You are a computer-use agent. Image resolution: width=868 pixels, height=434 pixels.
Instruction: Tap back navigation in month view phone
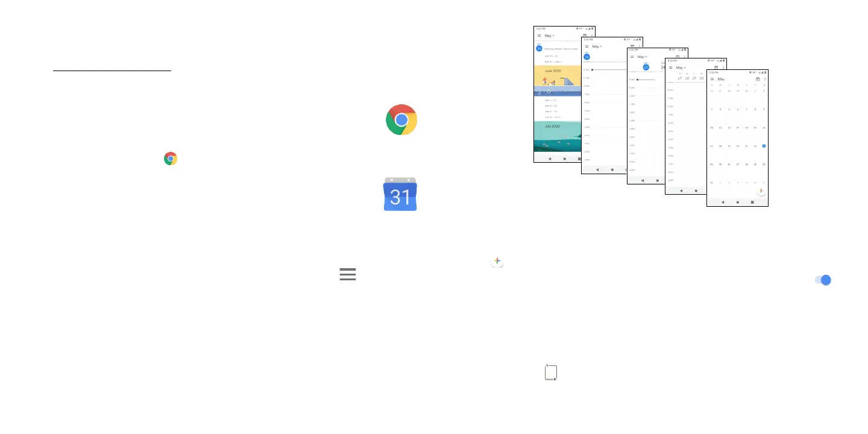723,203
